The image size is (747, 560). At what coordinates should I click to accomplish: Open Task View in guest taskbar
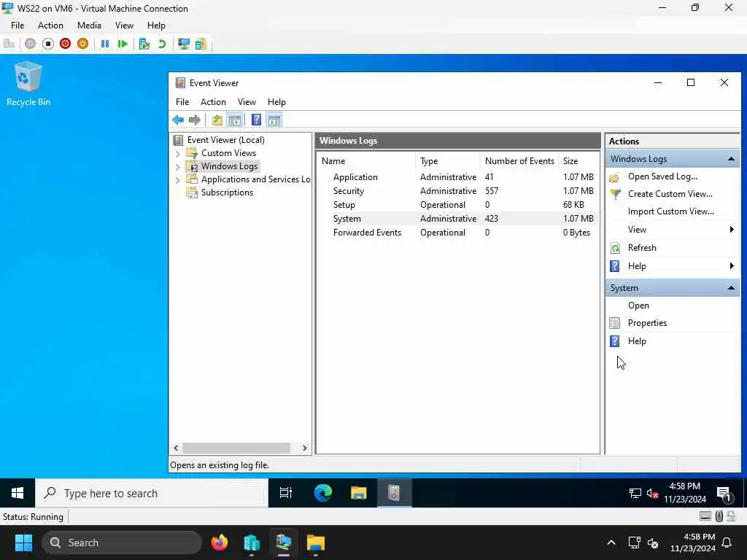tap(286, 493)
